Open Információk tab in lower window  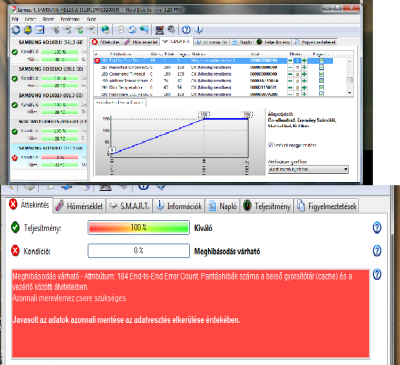pos(179,206)
